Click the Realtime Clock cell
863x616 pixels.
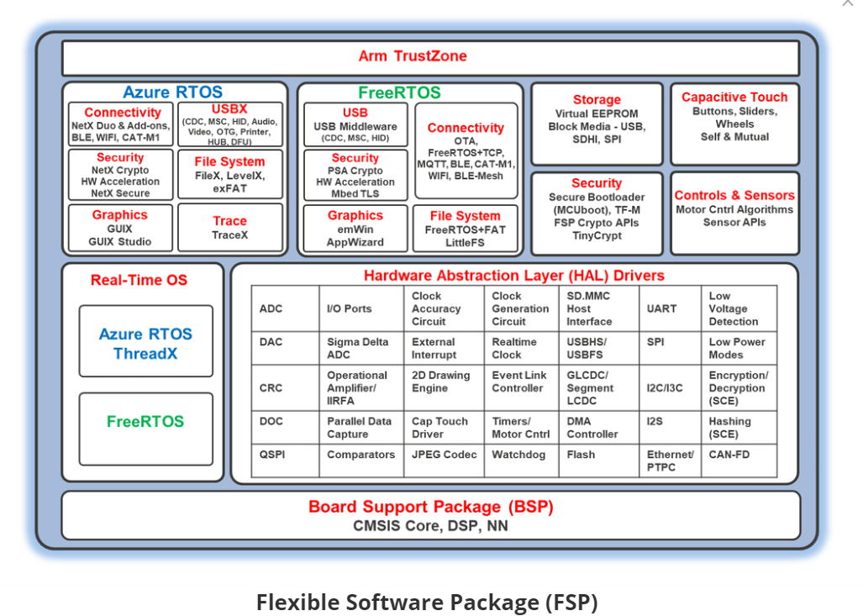pyautogui.click(x=522, y=348)
